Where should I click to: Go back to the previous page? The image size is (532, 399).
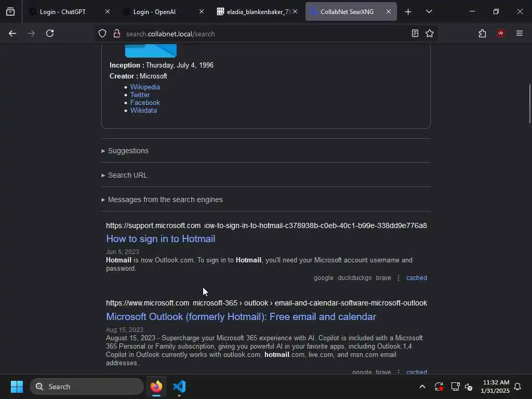pyautogui.click(x=12, y=33)
